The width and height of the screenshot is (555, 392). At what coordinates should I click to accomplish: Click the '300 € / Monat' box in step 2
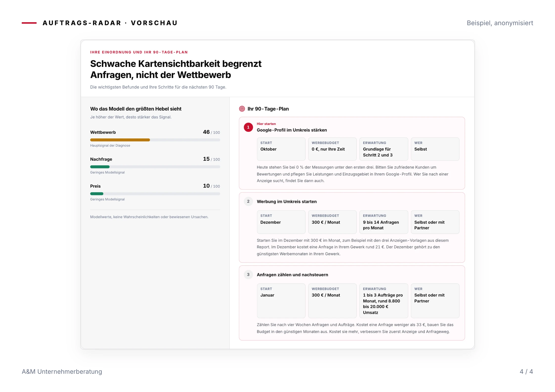pos(332,222)
